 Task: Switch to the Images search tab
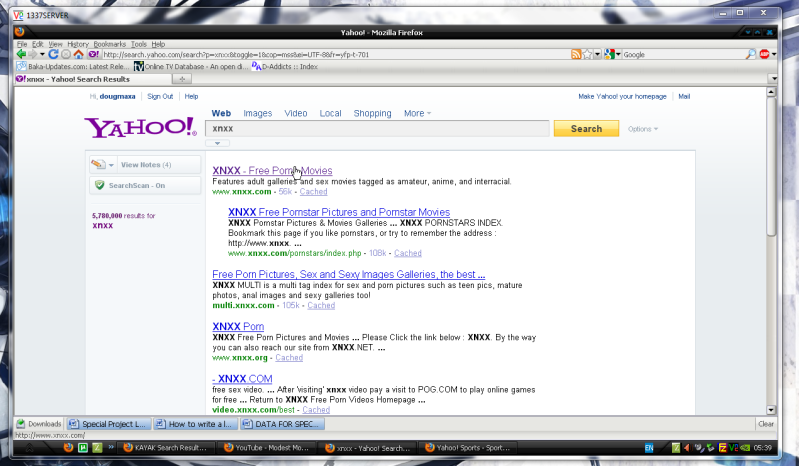pyautogui.click(x=257, y=113)
